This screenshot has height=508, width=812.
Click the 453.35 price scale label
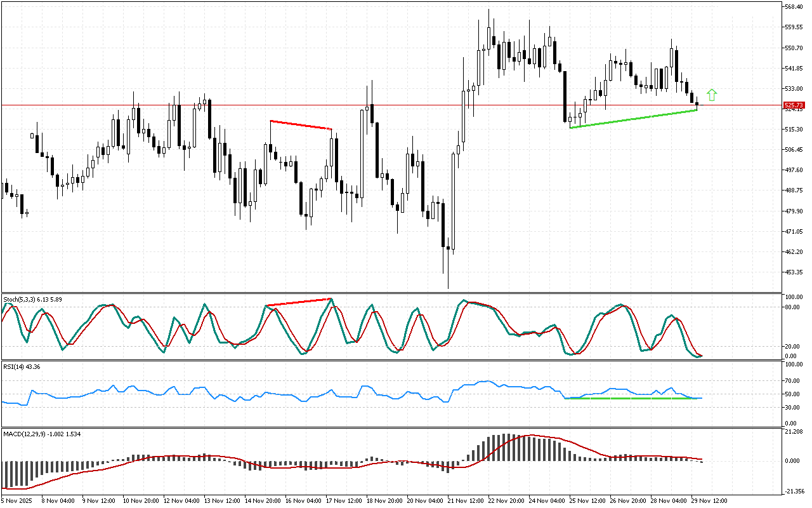pyautogui.click(x=794, y=272)
